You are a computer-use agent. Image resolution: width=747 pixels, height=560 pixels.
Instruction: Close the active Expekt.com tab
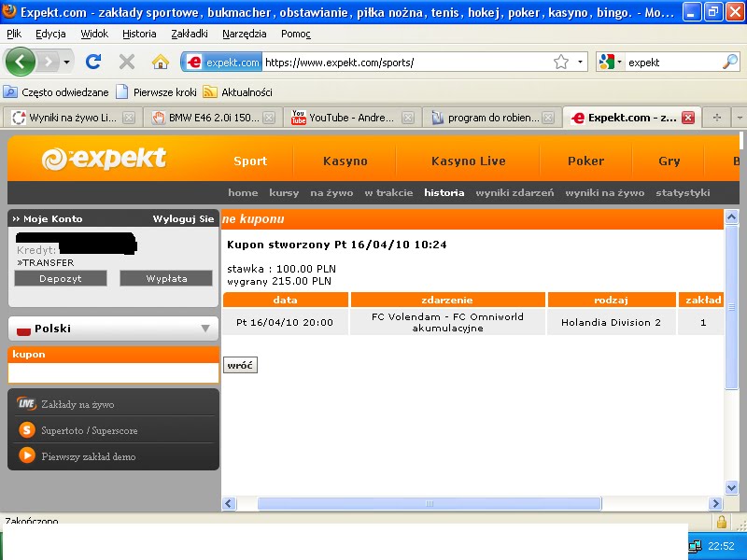[x=688, y=118]
